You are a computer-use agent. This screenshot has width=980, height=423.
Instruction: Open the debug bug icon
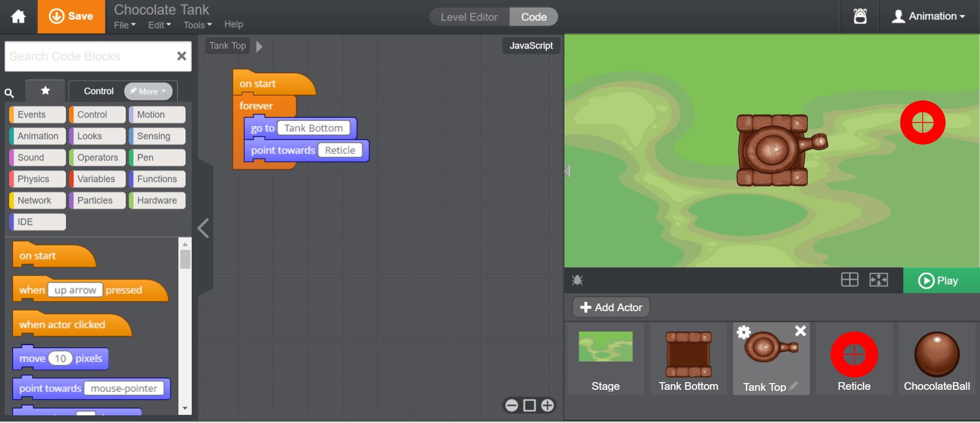pos(578,280)
